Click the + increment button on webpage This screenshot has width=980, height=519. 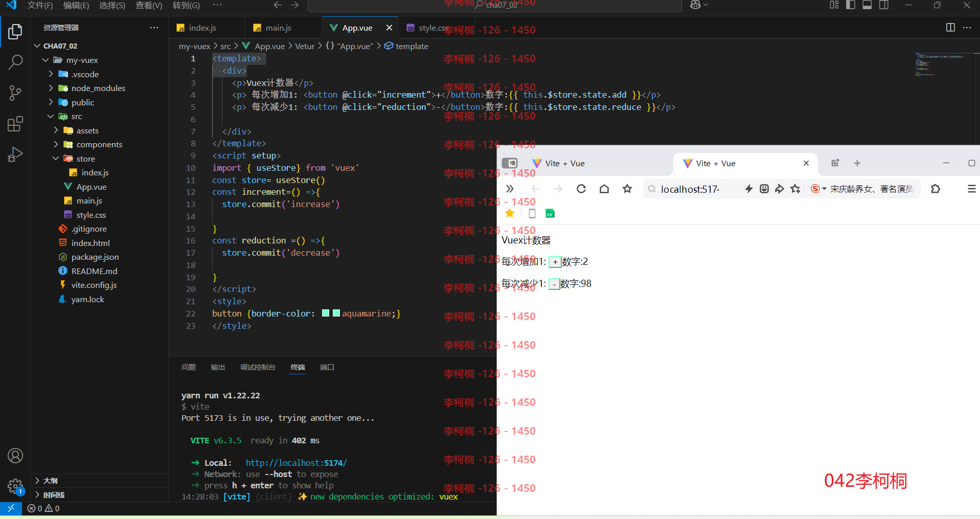click(x=555, y=262)
